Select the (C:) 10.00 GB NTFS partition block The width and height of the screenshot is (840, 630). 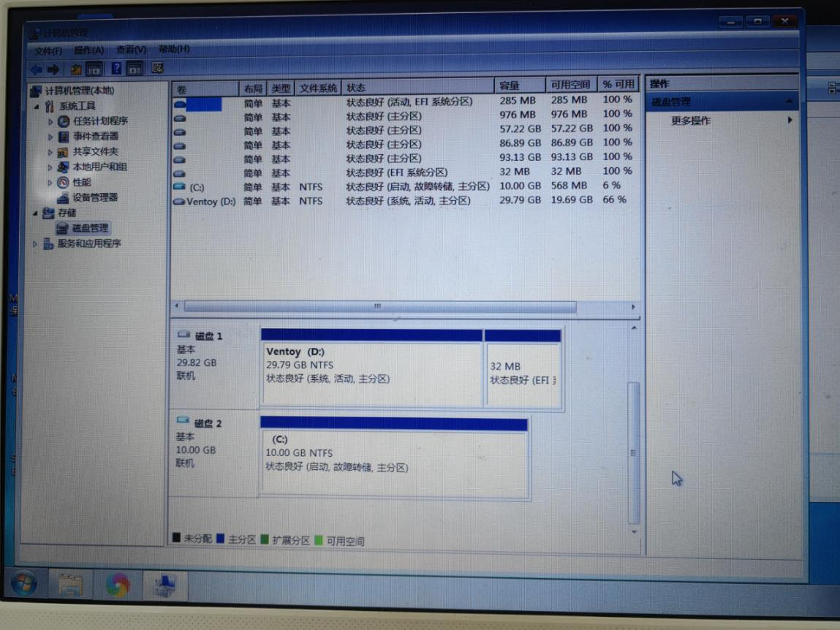[x=394, y=458]
